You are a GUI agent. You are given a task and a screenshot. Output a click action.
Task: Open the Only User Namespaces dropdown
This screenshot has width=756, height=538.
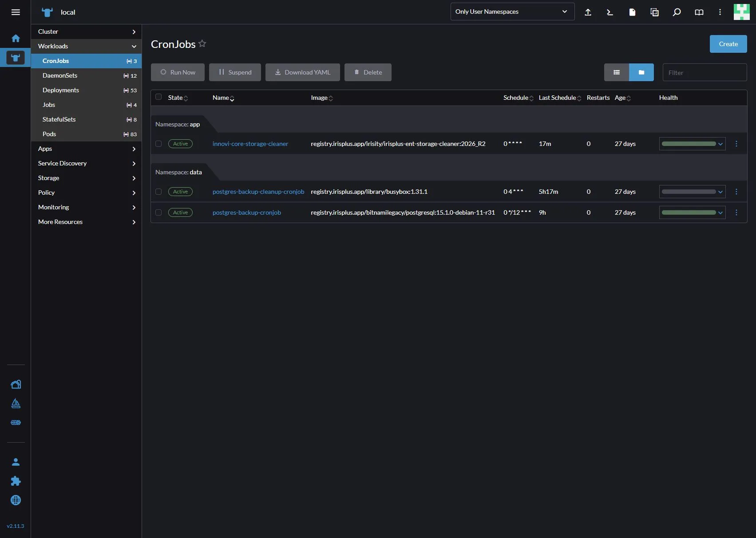coord(512,12)
